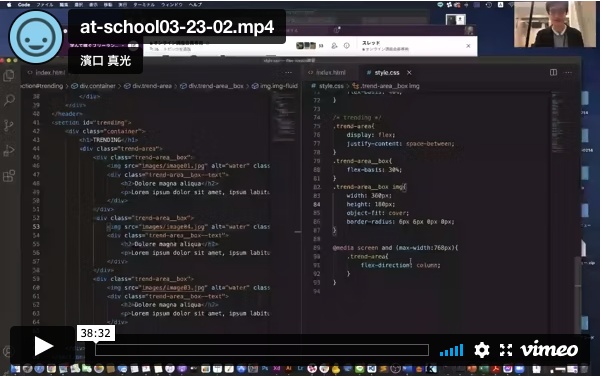Viewport: 602px width, 377px height.
Task: Open the Explorer icon in VS Code sidebar
Action: tap(9, 76)
